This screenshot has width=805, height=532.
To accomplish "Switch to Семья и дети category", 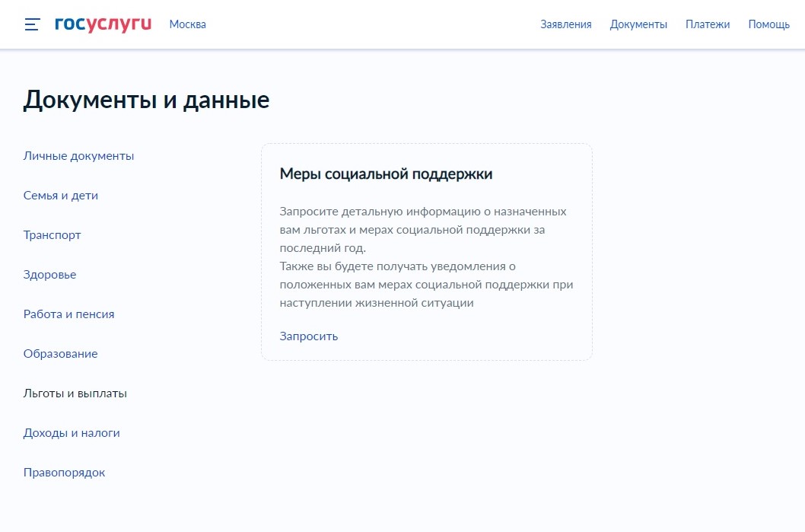I will coord(61,196).
